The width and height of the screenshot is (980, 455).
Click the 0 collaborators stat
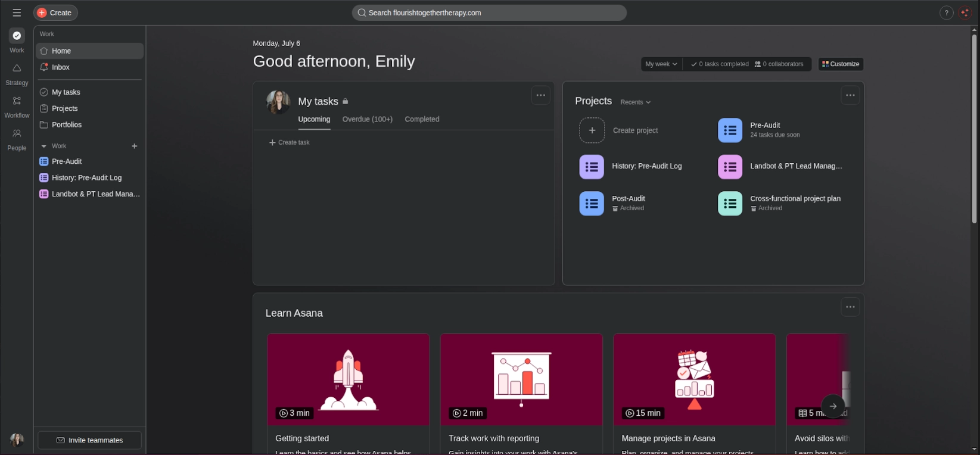click(x=779, y=64)
